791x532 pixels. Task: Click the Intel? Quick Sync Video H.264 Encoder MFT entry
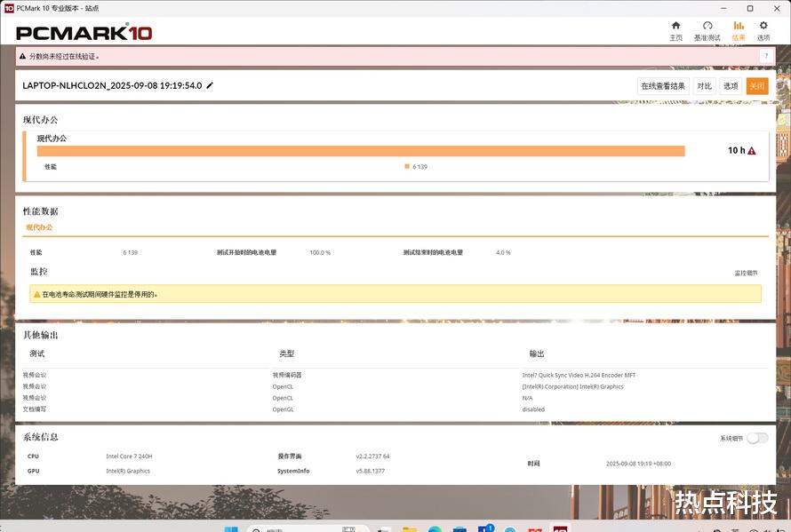[x=579, y=375]
